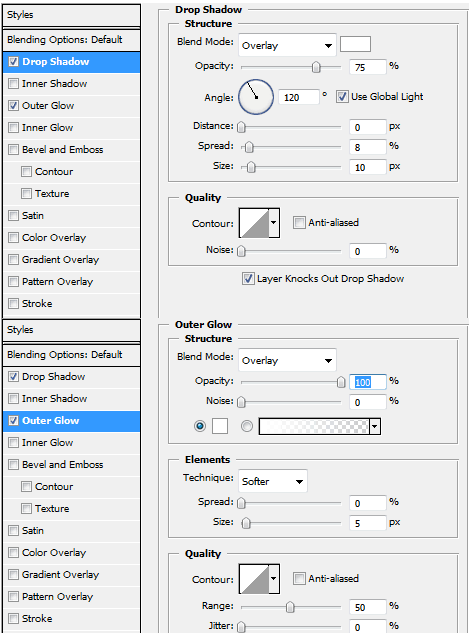Open the Drop Shadow contour thumbnail
Viewport: 470px width, 635px height.
coord(254,223)
